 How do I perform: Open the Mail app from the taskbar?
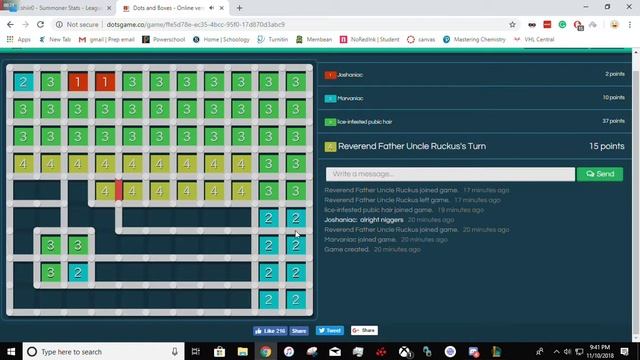[x=335, y=351]
